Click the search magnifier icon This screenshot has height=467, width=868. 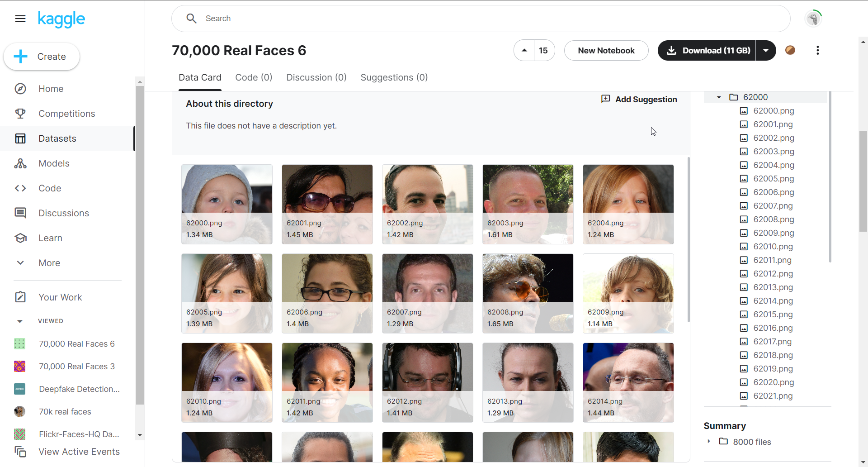191,18
